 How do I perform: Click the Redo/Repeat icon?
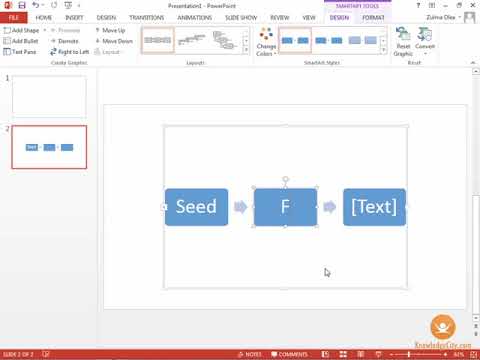(54, 5)
